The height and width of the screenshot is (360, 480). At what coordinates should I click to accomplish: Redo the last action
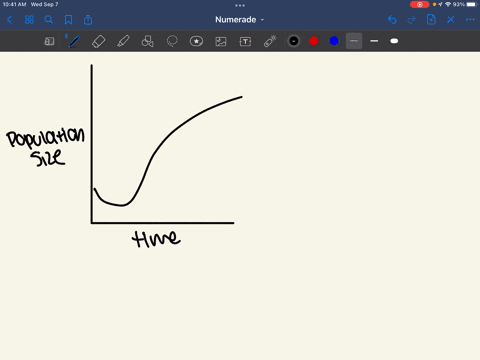(412, 20)
